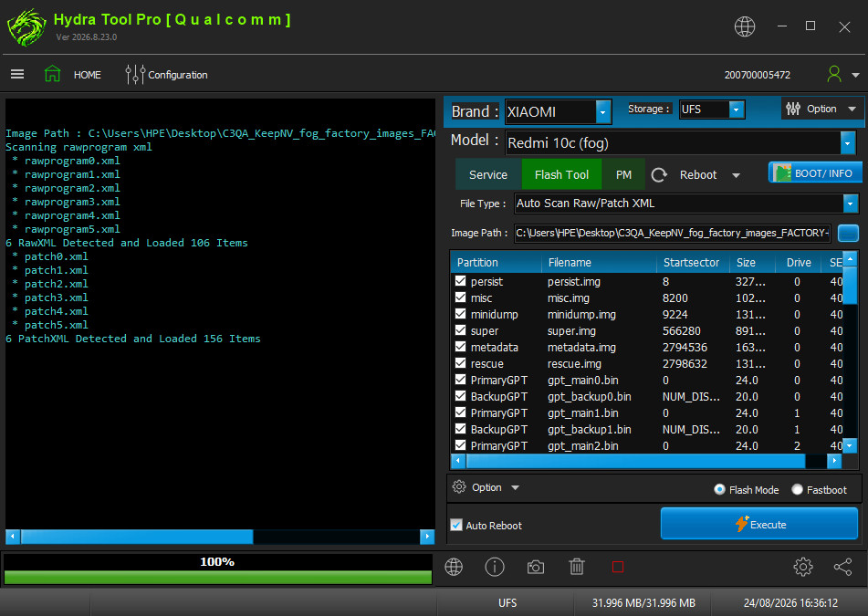The image size is (868, 616).
Task: Click the rawprogram0.xml log line
Action: [x=72, y=161]
